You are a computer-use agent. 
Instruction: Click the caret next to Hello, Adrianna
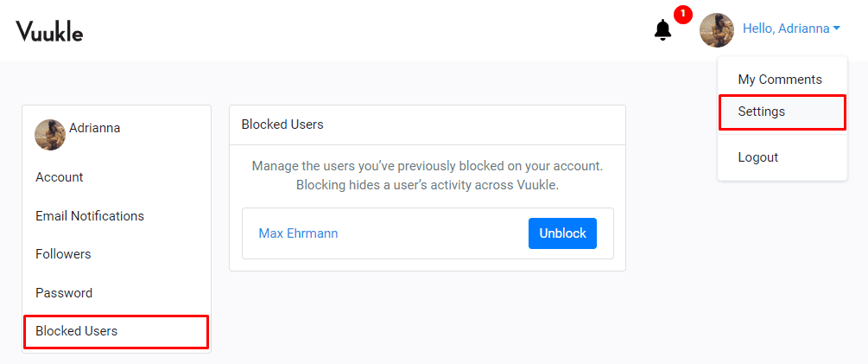pos(837,29)
